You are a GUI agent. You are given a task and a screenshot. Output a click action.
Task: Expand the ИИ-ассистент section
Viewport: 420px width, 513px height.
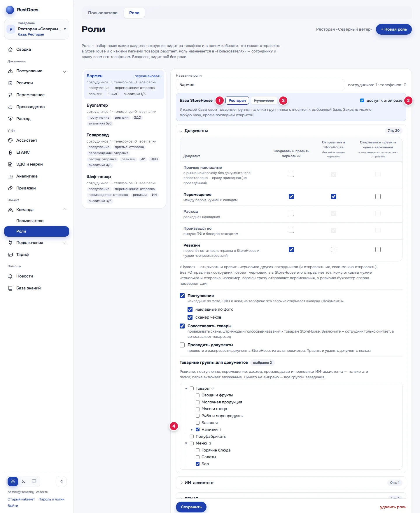[x=181, y=483]
